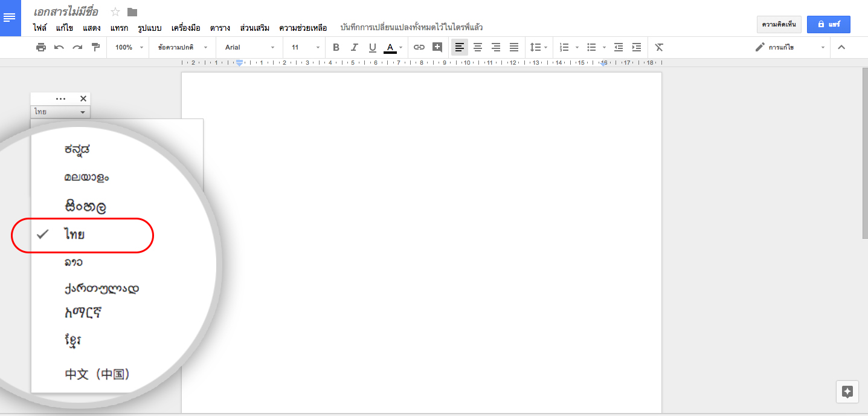Open the input tools panel three-dot handle
868x416 pixels.
point(60,99)
